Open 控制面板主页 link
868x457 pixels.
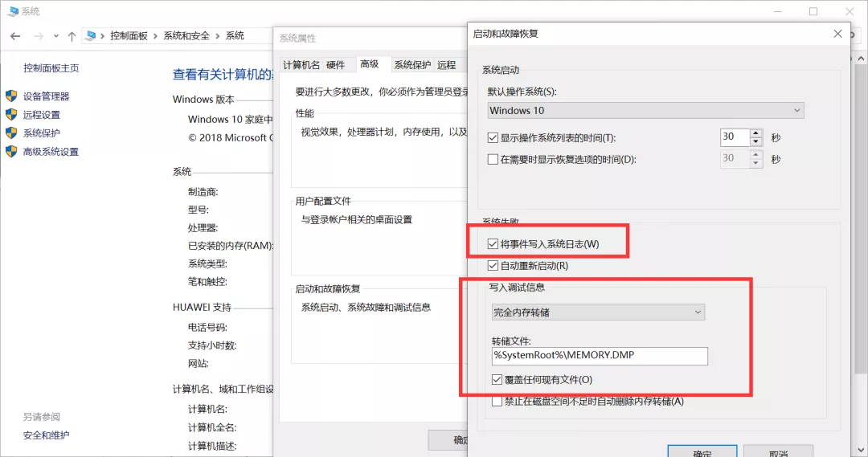51,68
